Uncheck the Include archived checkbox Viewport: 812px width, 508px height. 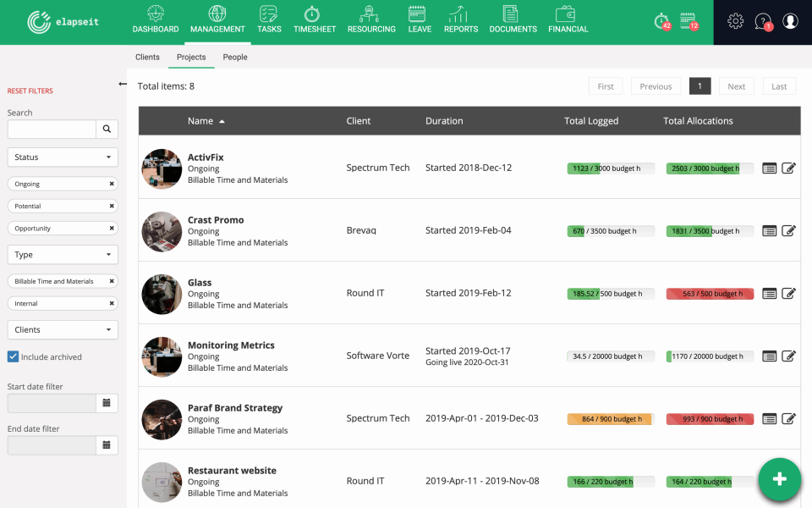click(12, 356)
